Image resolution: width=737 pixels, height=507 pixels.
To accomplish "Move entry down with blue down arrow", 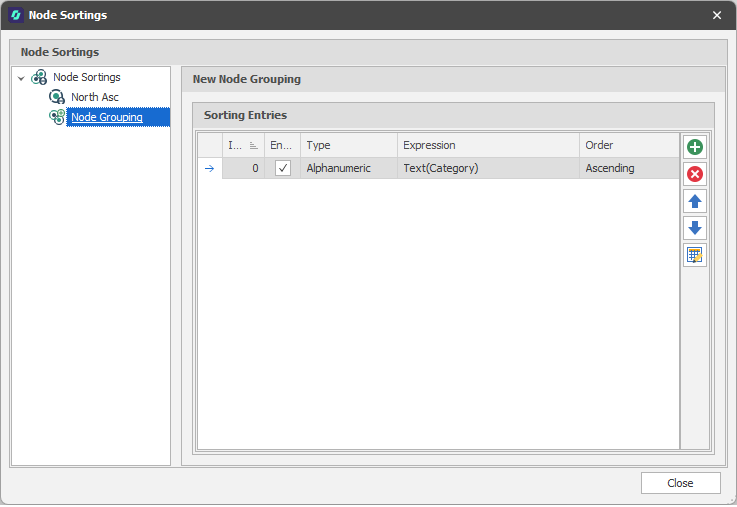I will coord(694,228).
